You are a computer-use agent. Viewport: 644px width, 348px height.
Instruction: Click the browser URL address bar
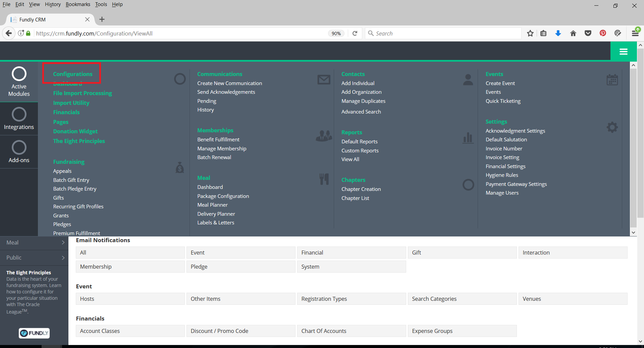[181, 33]
